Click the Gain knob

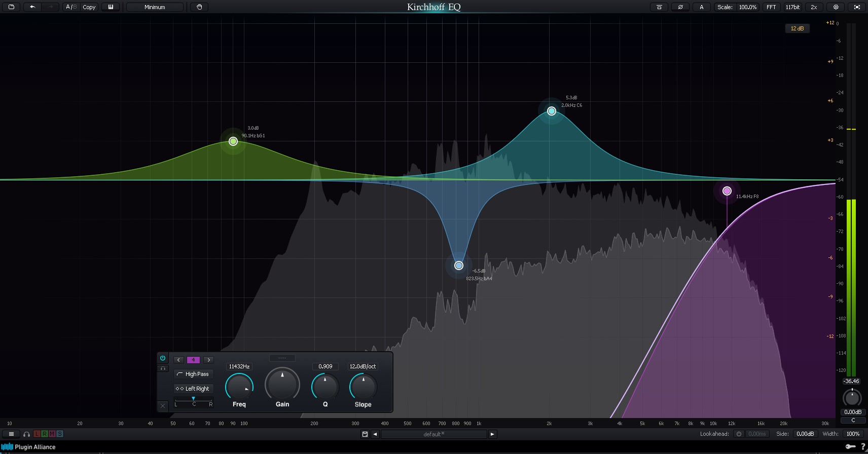point(282,384)
